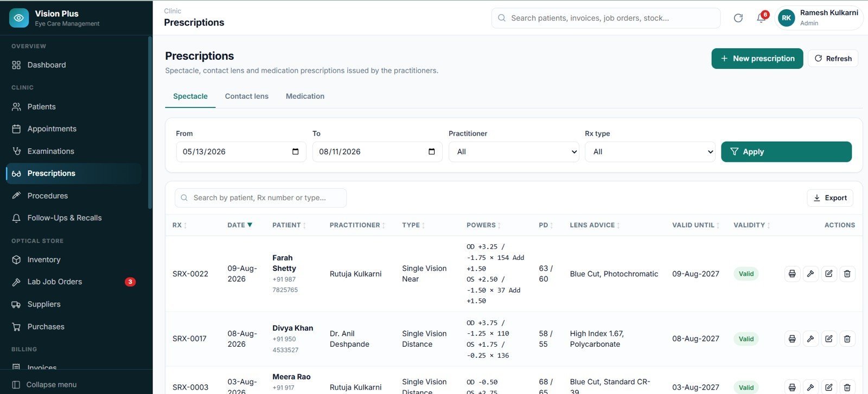Export the prescriptions list
Screen dimensions: 868x394
click(830, 198)
